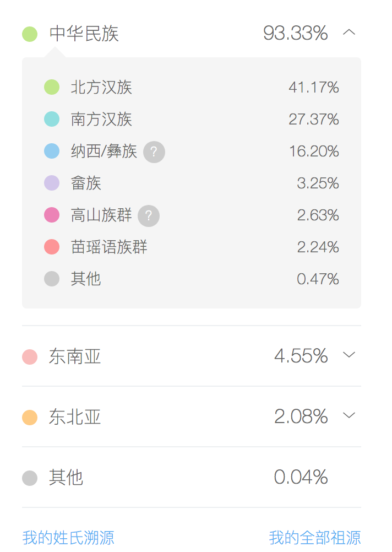
Task: Select the 东南亚 row label
Action: (x=75, y=356)
